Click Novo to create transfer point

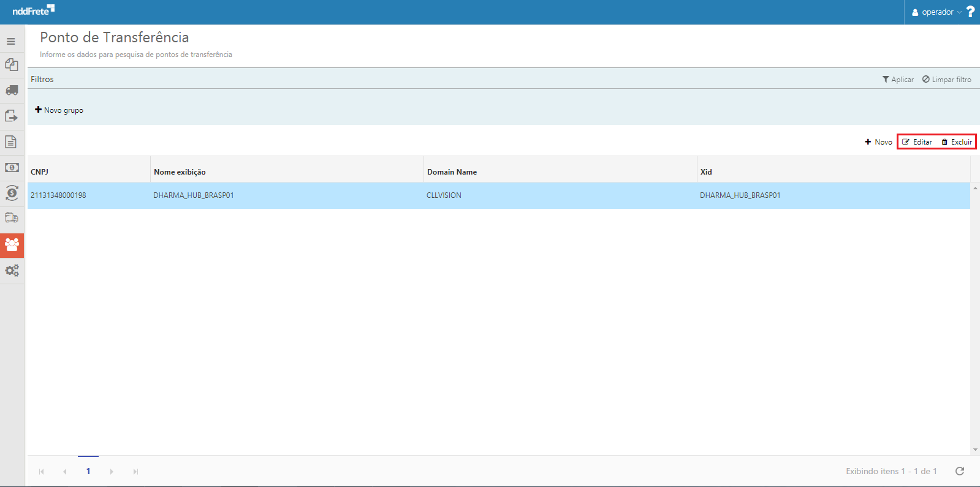(x=879, y=142)
